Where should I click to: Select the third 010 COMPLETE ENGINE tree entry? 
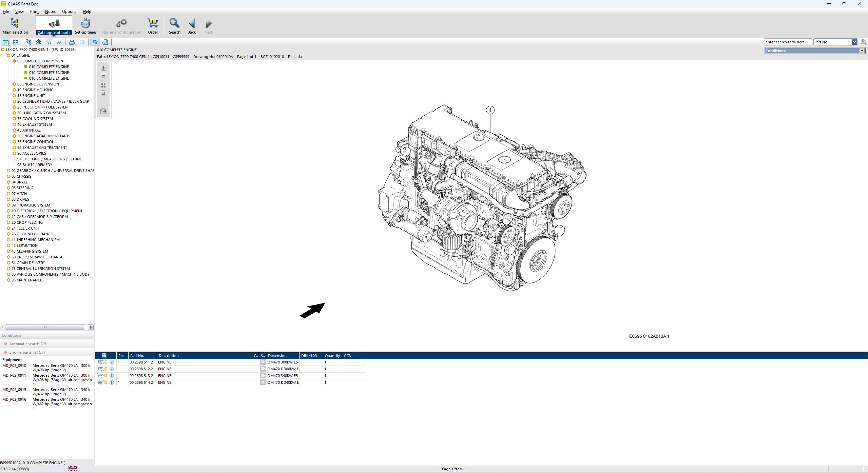(49, 78)
